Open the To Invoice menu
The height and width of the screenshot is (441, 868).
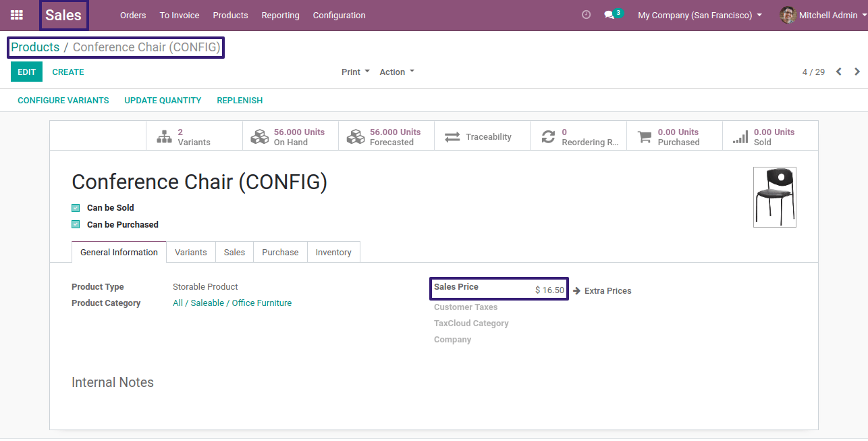[180, 15]
